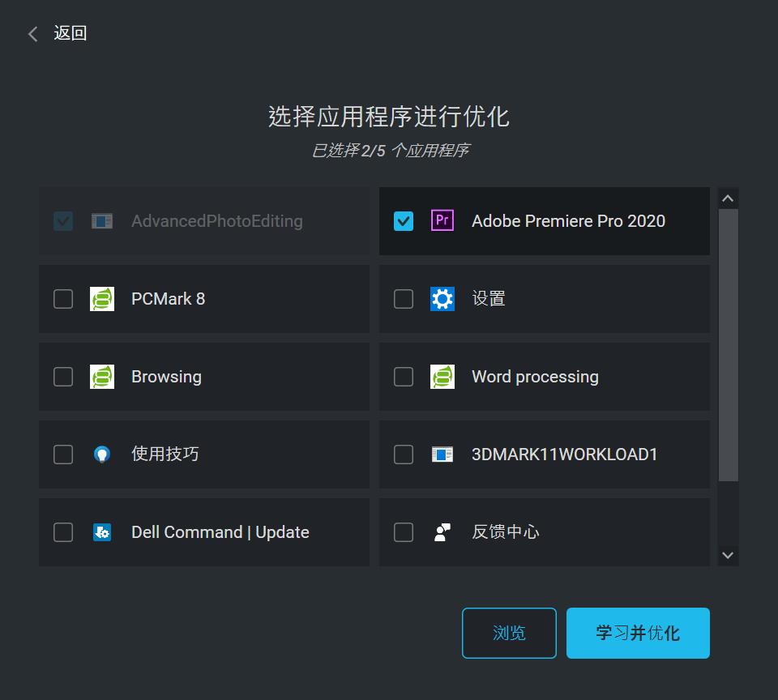Enable the PCMark 8 checkbox
Viewport: 778px width, 700px height.
[x=62, y=298]
